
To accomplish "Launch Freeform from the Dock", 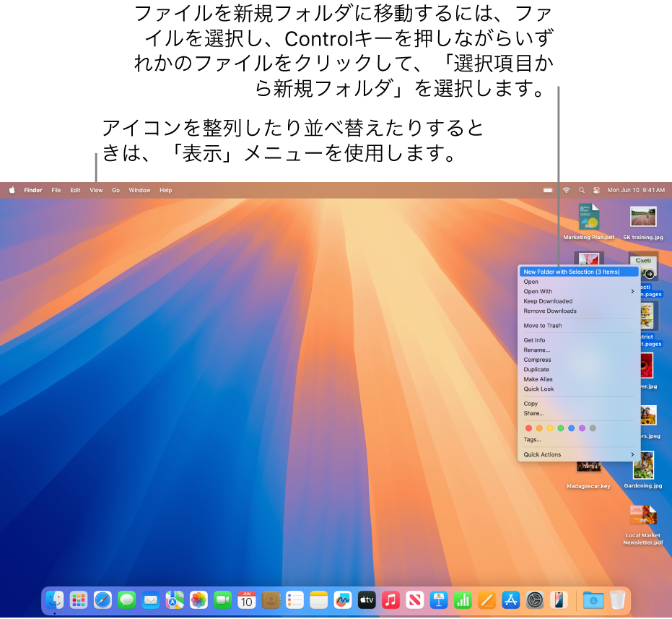I will point(343,600).
